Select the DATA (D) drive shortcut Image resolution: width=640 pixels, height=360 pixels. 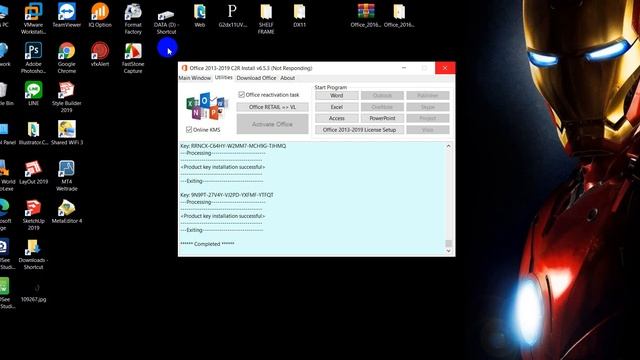pyautogui.click(x=166, y=22)
